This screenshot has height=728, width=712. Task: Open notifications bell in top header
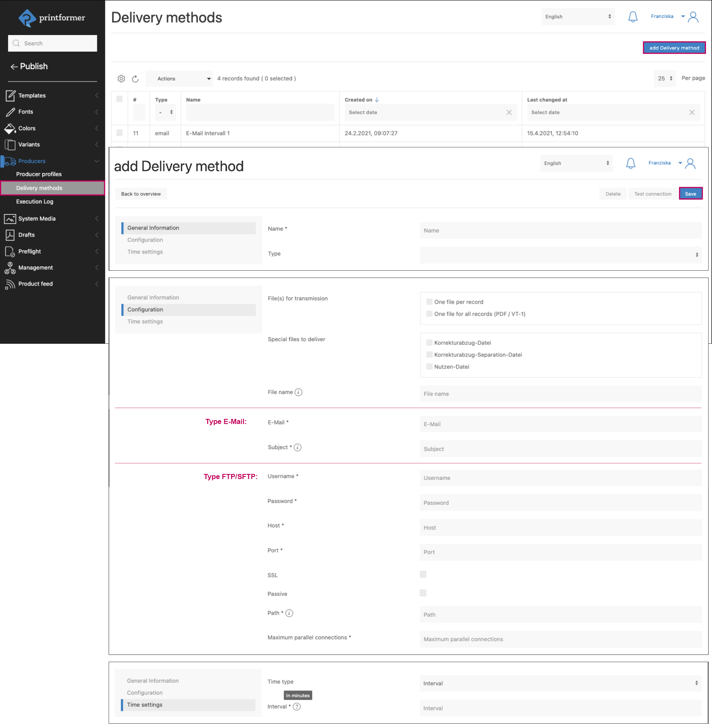pos(633,17)
